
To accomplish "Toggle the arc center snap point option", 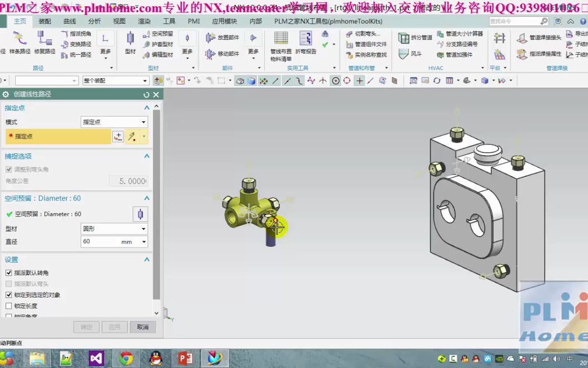I will pos(336,80).
